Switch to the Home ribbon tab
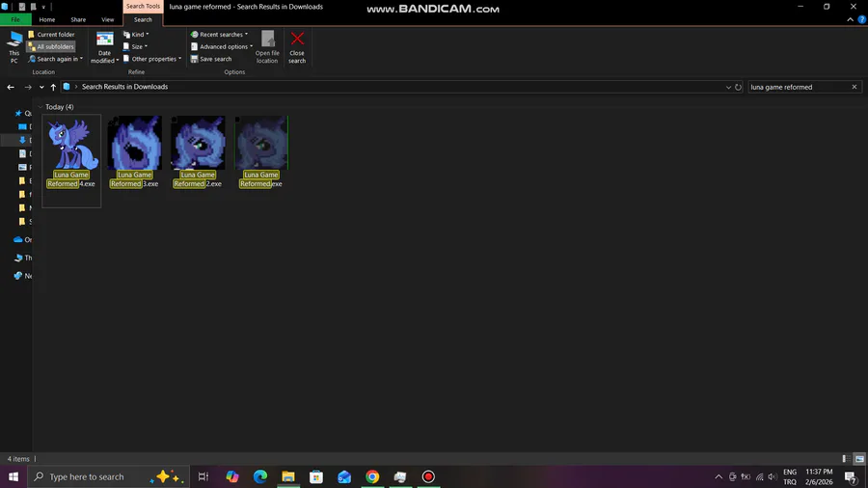Viewport: 868px width, 488px height. point(47,19)
